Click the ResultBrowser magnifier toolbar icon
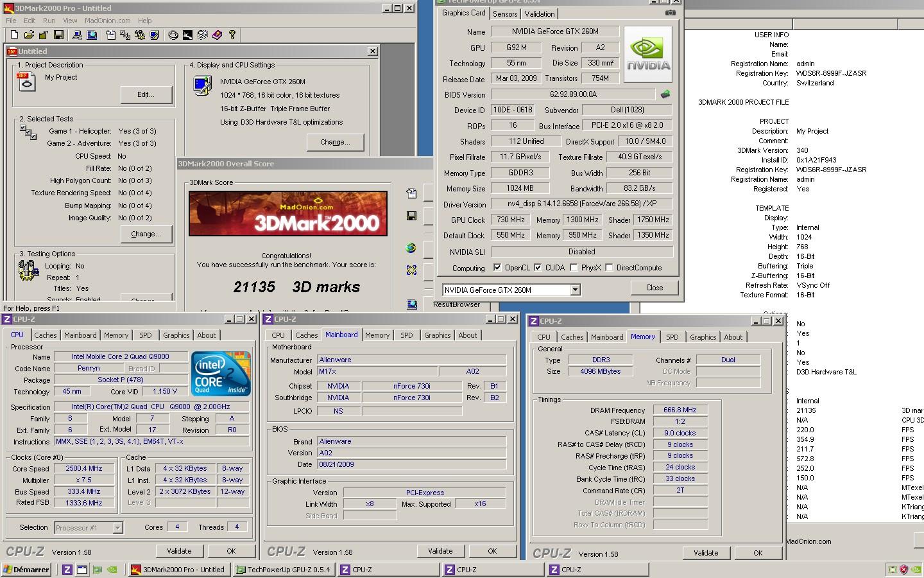 tap(92, 35)
